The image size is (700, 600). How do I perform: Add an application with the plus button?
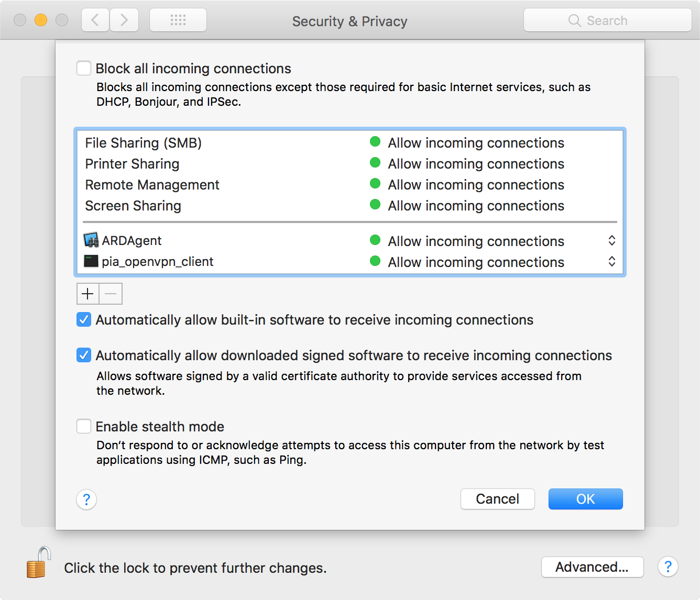point(87,294)
